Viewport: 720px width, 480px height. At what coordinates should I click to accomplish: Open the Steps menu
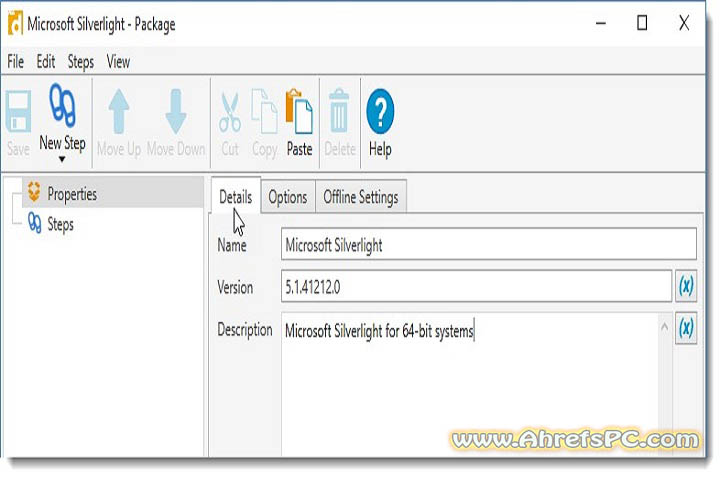(81, 62)
